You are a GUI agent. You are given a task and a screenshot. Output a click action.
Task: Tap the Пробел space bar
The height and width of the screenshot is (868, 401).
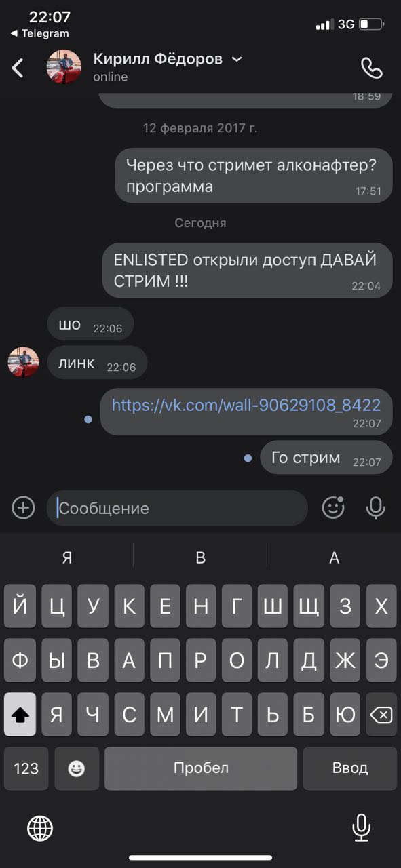tap(201, 768)
